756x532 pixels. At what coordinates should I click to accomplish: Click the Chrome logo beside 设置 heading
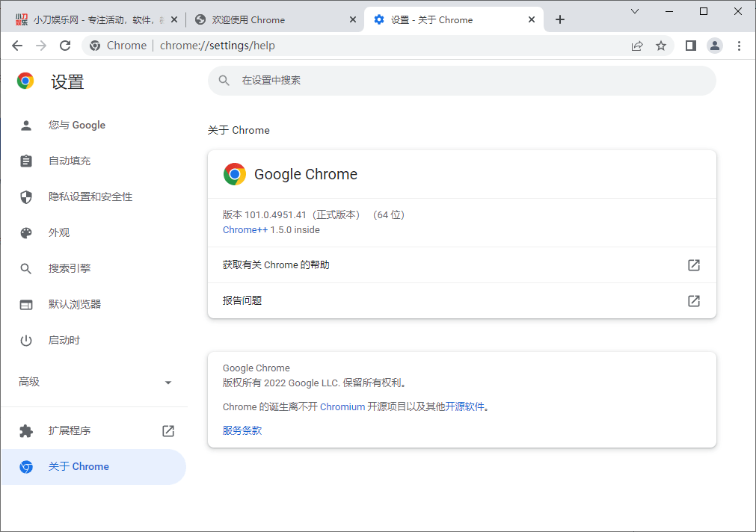click(x=25, y=80)
